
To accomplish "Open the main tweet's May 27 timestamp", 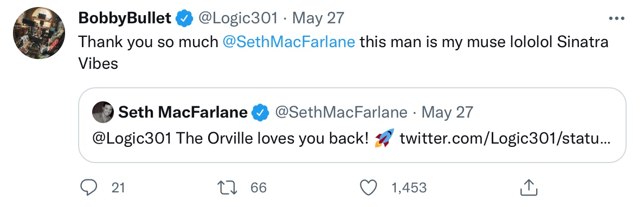I will pos(318,18).
